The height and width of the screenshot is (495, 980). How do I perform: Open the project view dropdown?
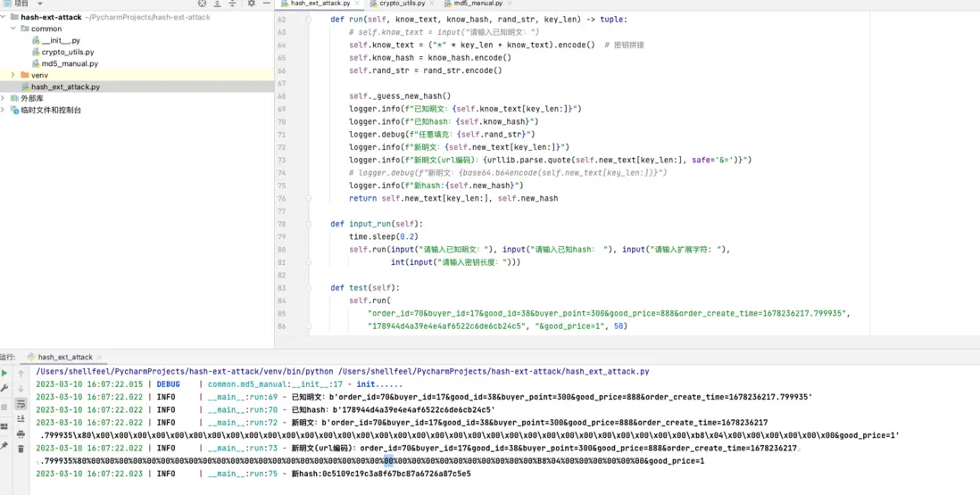(x=39, y=4)
